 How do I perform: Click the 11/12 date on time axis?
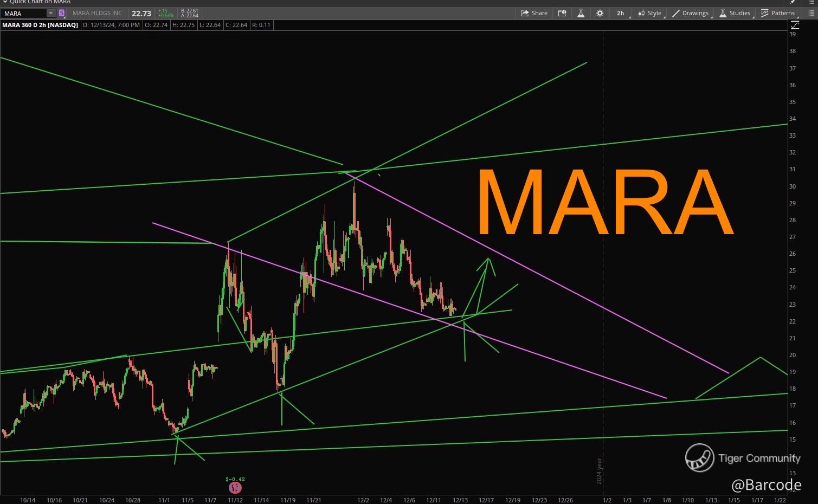[235, 500]
